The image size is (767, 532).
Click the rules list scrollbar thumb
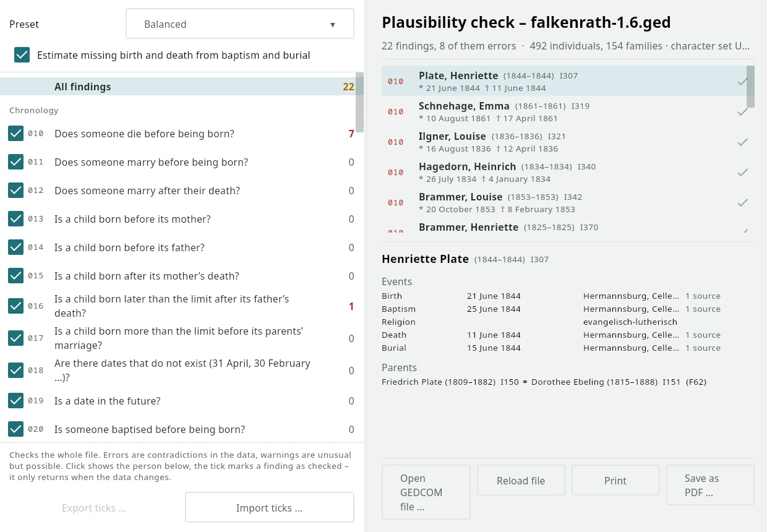coord(359,103)
